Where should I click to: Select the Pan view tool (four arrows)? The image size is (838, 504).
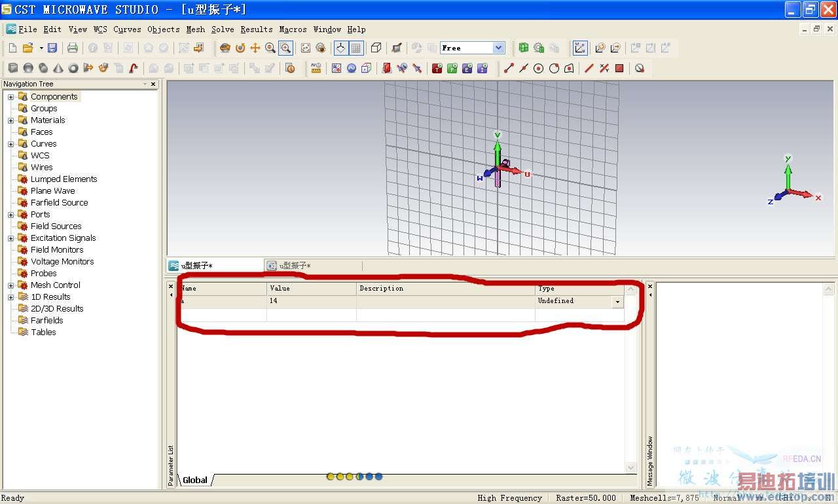(255, 48)
